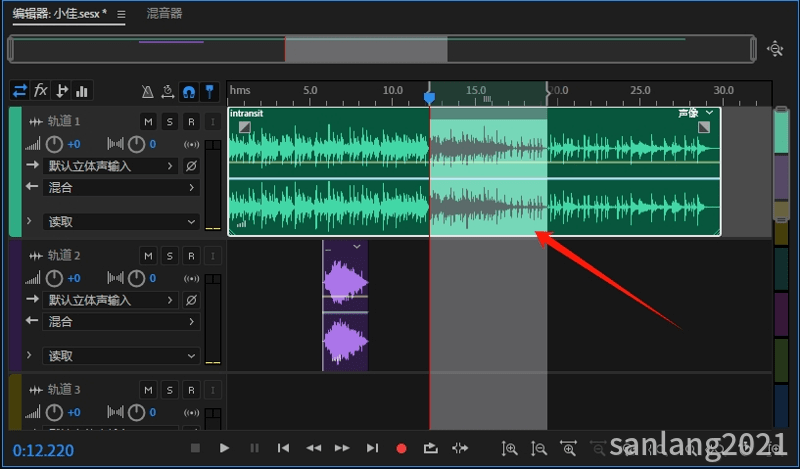Image resolution: width=800 pixels, height=469 pixels.
Task: Click Zoom Out amplitude icon
Action: 538,449
